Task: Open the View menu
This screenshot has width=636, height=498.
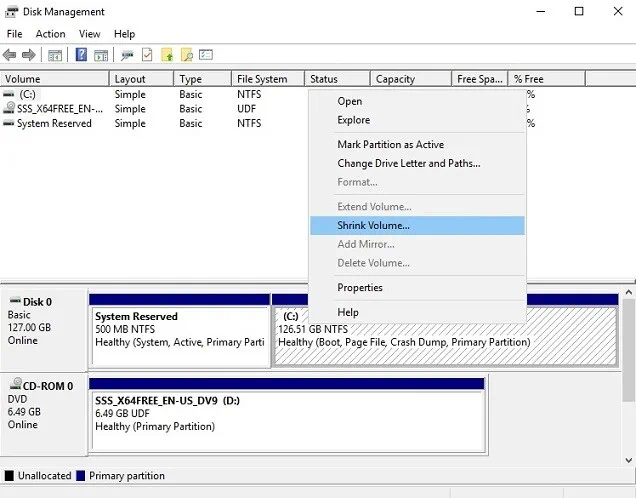Action: (x=89, y=34)
